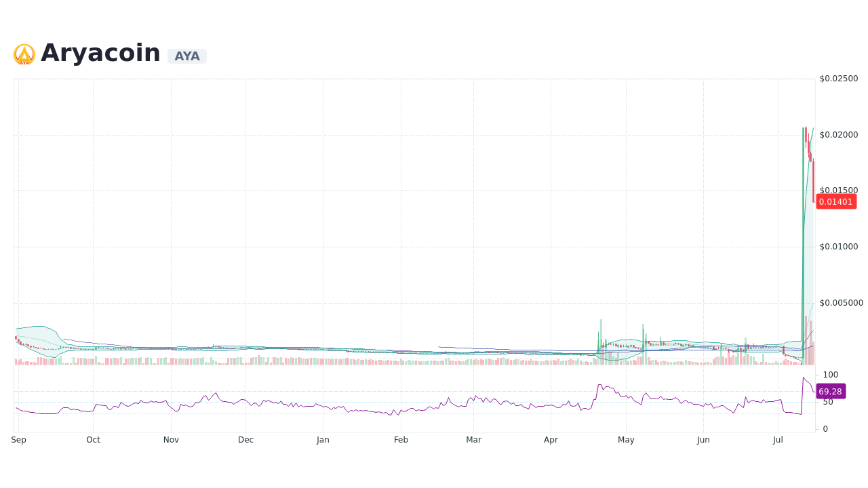868x488 pixels.
Task: Select the Jan label on the time axis
Action: coord(323,439)
